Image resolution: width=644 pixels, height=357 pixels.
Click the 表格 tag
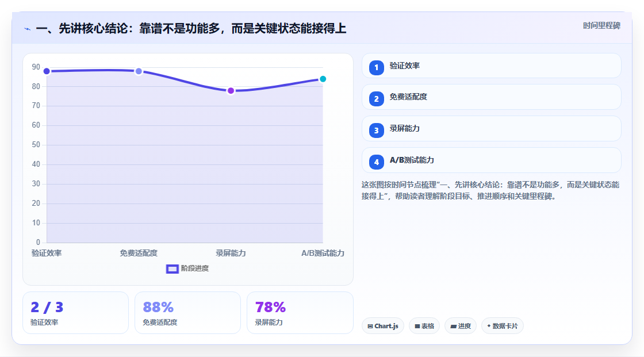(x=424, y=326)
